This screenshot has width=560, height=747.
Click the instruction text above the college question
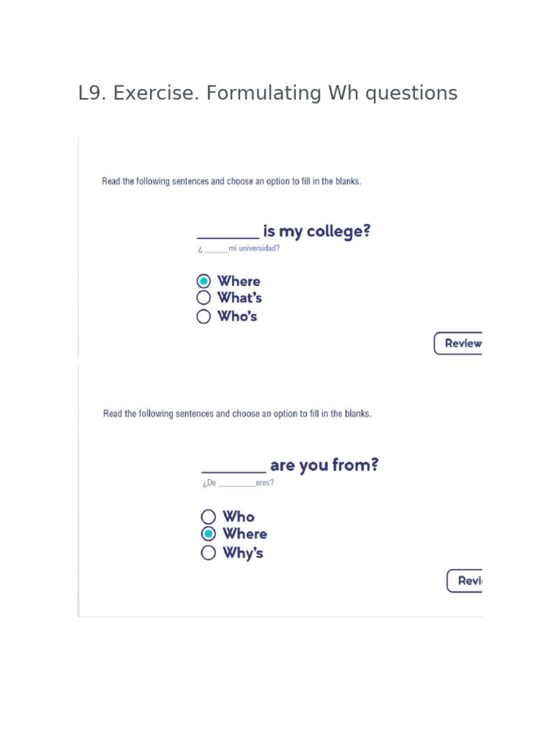[x=231, y=182]
